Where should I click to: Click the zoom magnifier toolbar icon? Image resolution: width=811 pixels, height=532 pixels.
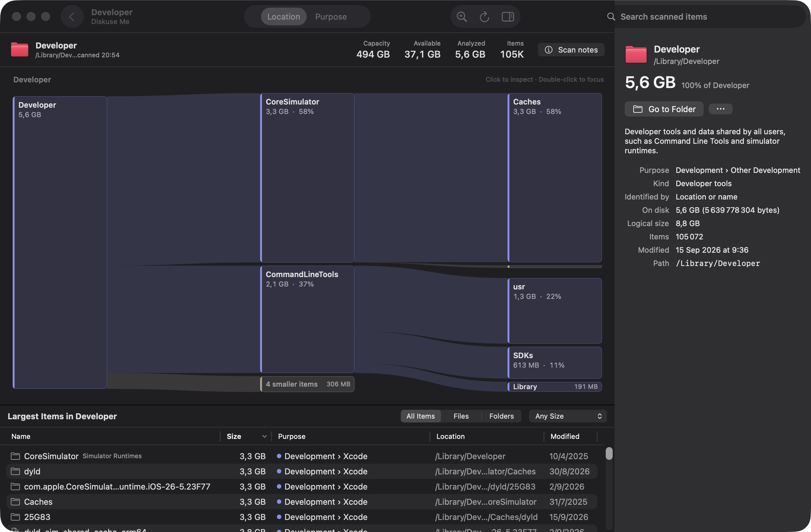click(x=462, y=16)
